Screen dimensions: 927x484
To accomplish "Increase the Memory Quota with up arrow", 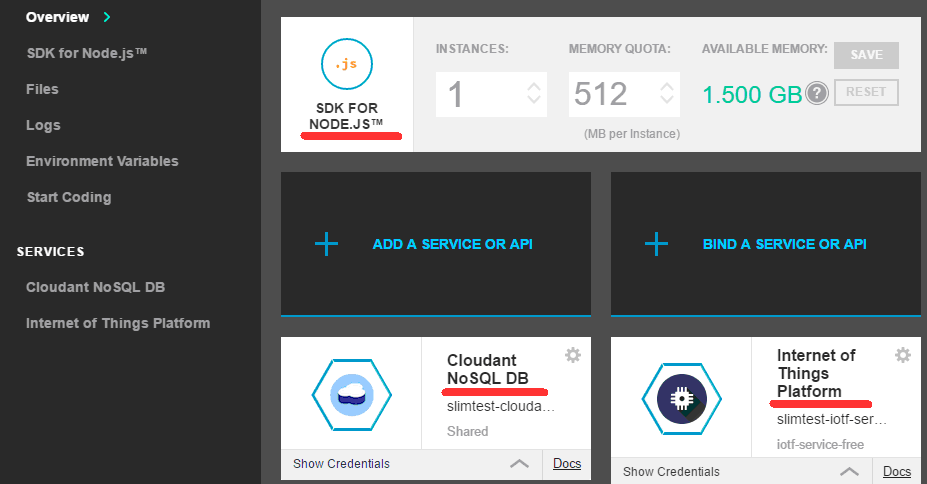I will 667,87.
